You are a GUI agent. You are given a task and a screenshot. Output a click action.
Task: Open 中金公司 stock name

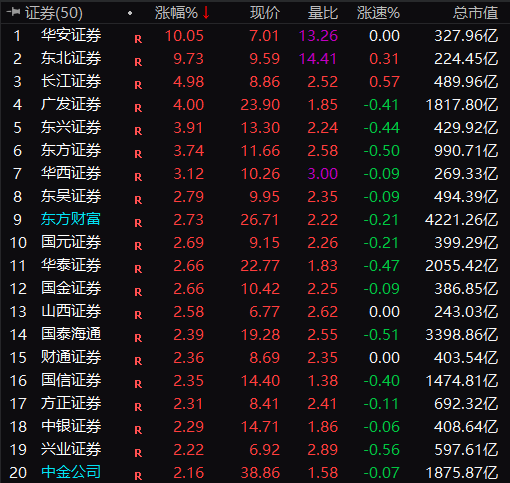point(71,472)
